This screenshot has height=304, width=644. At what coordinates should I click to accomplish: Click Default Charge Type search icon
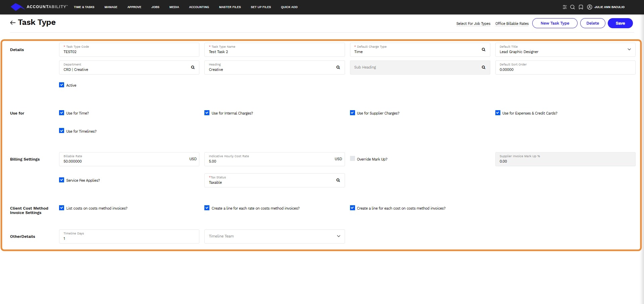pyautogui.click(x=484, y=50)
